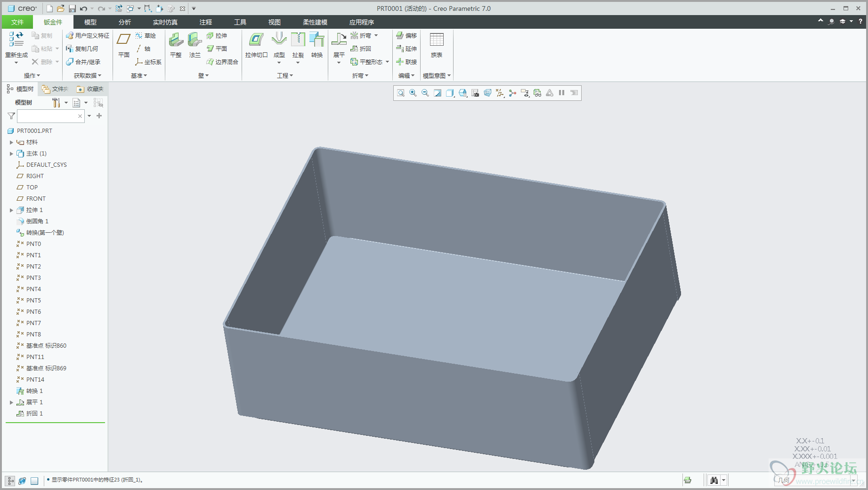Click the 联接 button
The height and width of the screenshot is (490, 868).
[406, 62]
